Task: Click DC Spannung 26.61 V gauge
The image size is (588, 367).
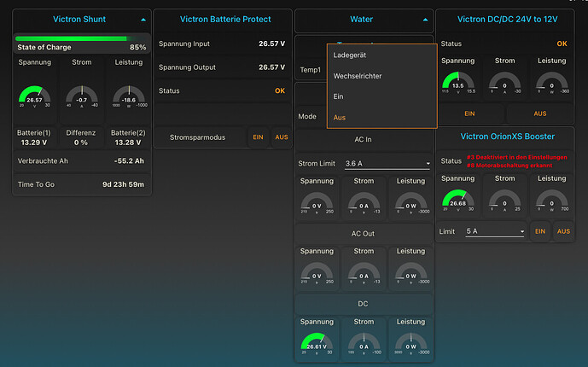Action: pyautogui.click(x=317, y=343)
